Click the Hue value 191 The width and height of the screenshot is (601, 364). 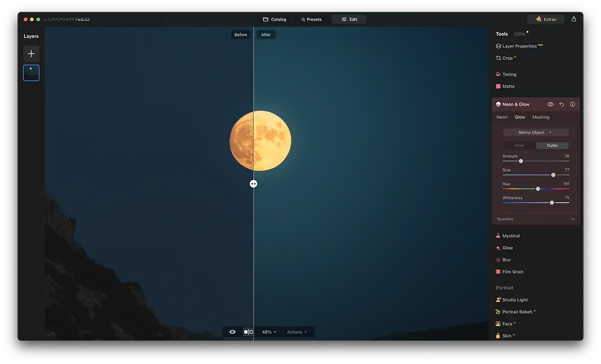(566, 184)
